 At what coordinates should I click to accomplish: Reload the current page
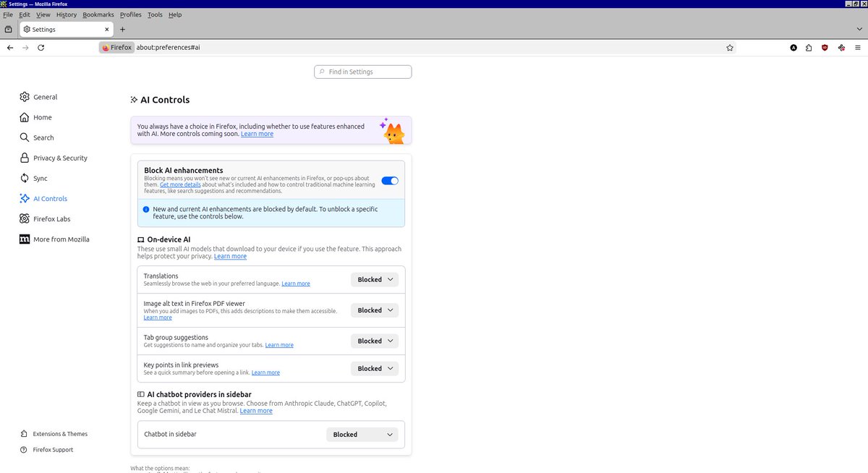[41, 48]
